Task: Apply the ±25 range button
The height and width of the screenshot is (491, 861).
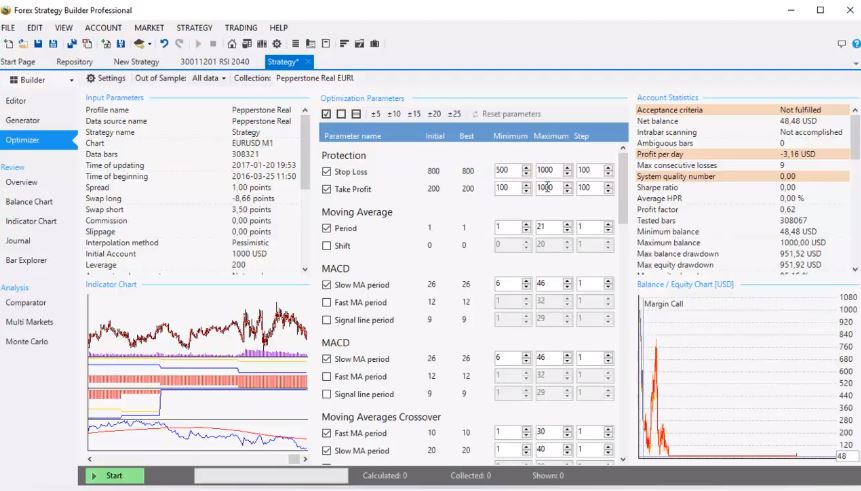Action: [454, 114]
